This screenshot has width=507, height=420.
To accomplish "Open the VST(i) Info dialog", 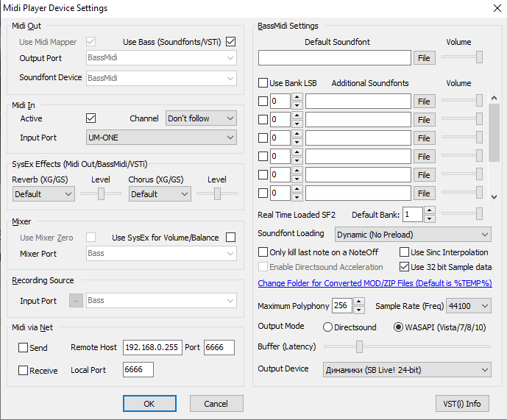I will (x=463, y=403).
